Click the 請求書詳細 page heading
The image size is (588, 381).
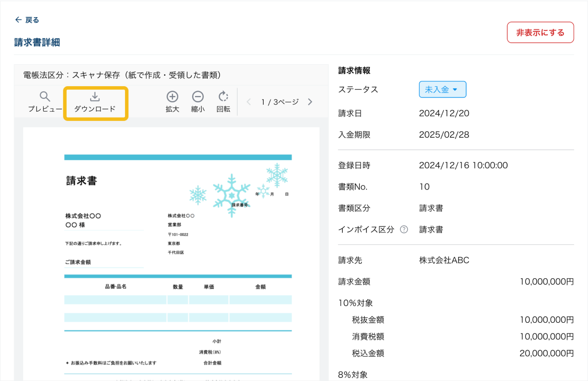pos(37,43)
